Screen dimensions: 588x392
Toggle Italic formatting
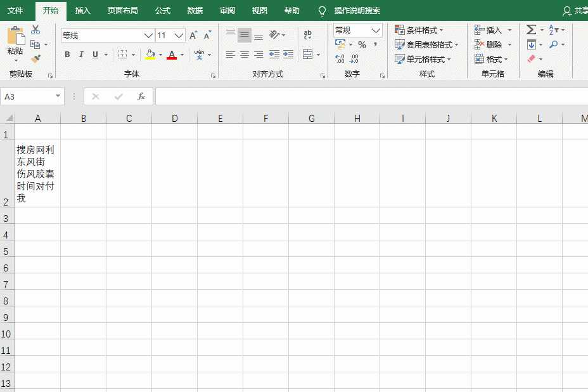click(x=81, y=55)
